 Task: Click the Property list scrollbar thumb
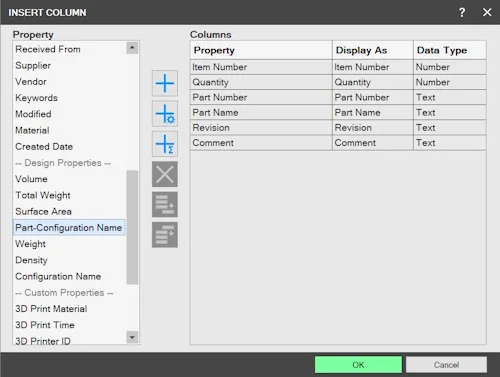tap(132, 227)
